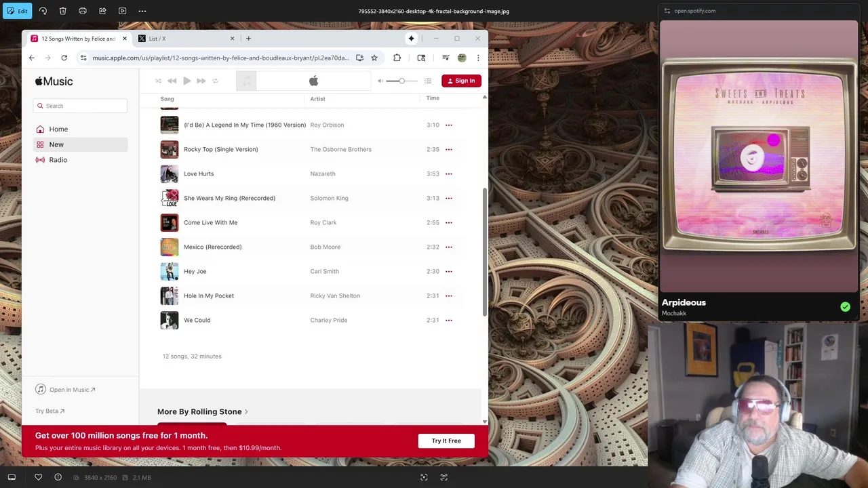Open the browser extensions puzzle icon
The width and height of the screenshot is (868, 488).
(x=397, y=58)
